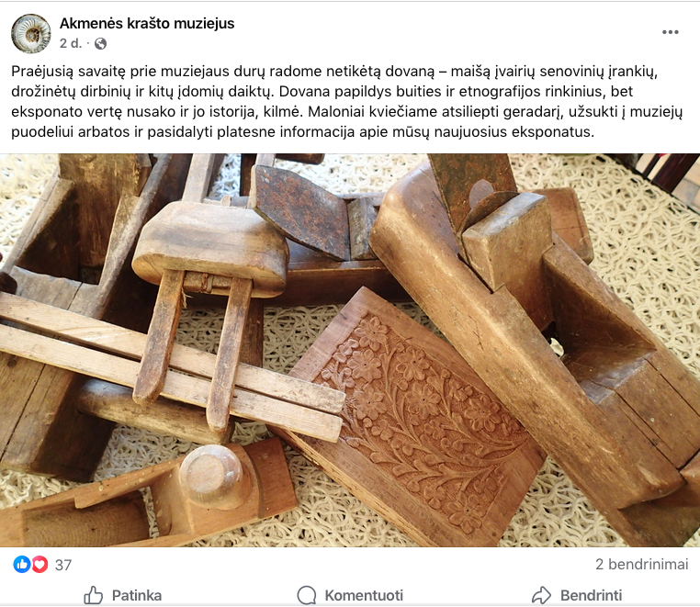Click the post text paragraph
Image resolution: width=700 pixels, height=607 pixels.
tap(347, 101)
